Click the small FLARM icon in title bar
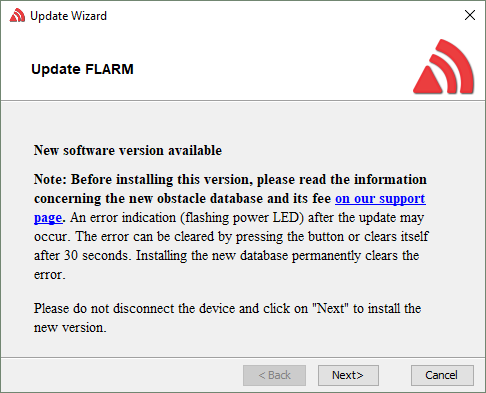This screenshot has height=393, width=486. pyautogui.click(x=17, y=15)
